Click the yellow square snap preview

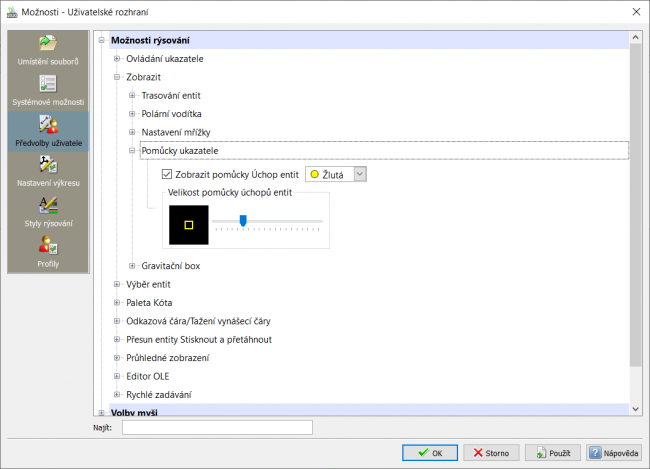(x=189, y=225)
